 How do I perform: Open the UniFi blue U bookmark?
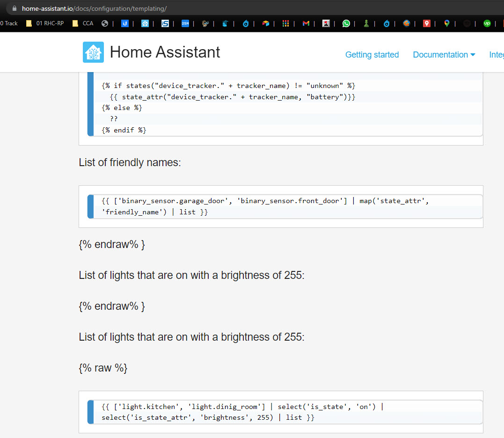click(x=125, y=23)
